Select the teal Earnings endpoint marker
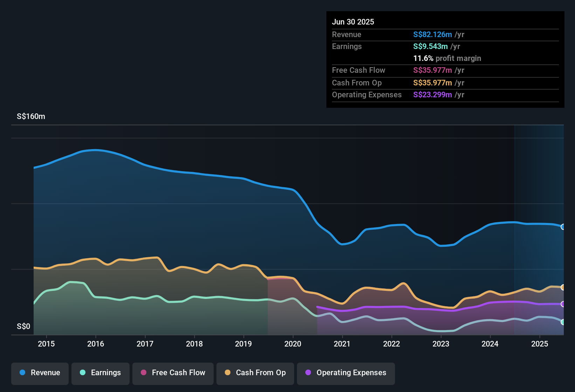Image resolution: width=575 pixels, height=392 pixels. 563,322
